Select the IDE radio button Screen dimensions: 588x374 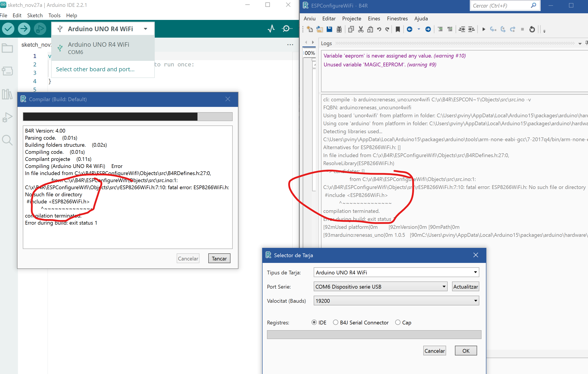coord(314,322)
